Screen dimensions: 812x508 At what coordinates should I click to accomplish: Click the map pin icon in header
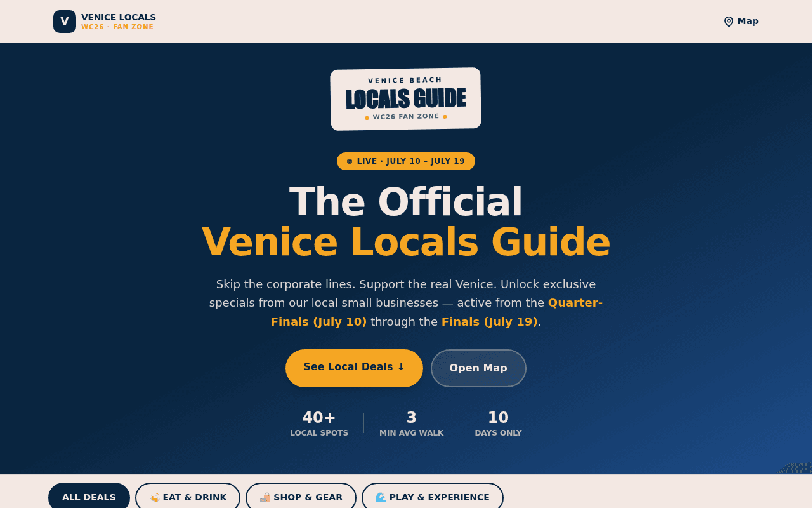(x=729, y=22)
